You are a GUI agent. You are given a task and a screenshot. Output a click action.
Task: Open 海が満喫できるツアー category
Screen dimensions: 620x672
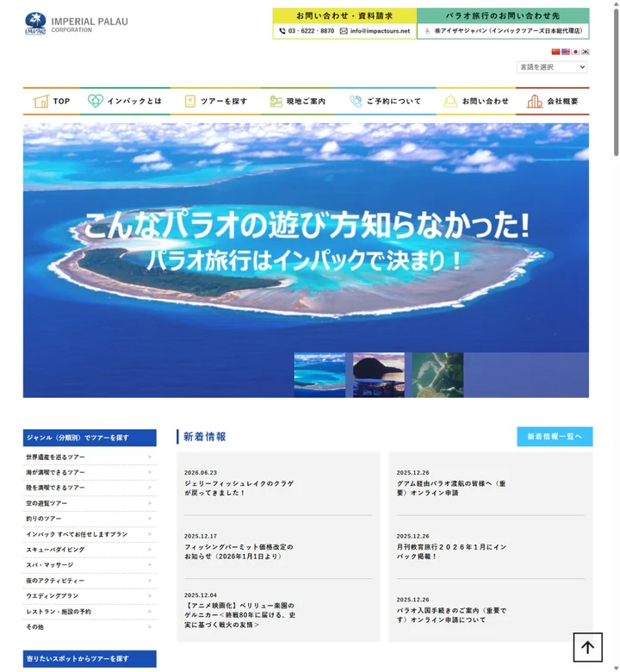pyautogui.click(x=90, y=472)
